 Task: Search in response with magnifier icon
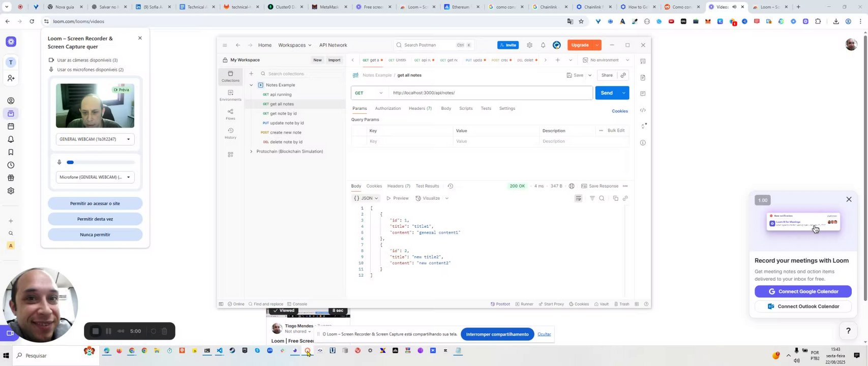(602, 198)
